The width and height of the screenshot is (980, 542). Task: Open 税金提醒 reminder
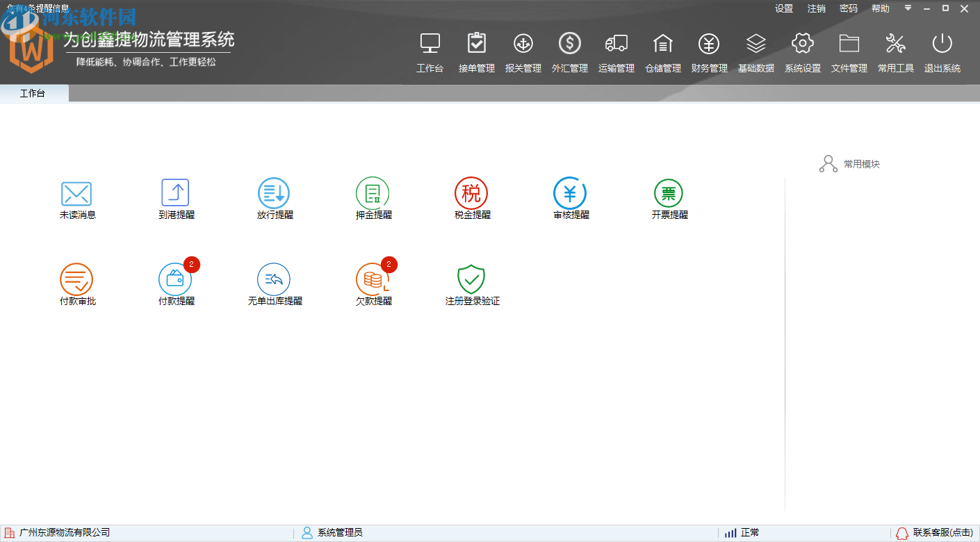click(x=472, y=192)
